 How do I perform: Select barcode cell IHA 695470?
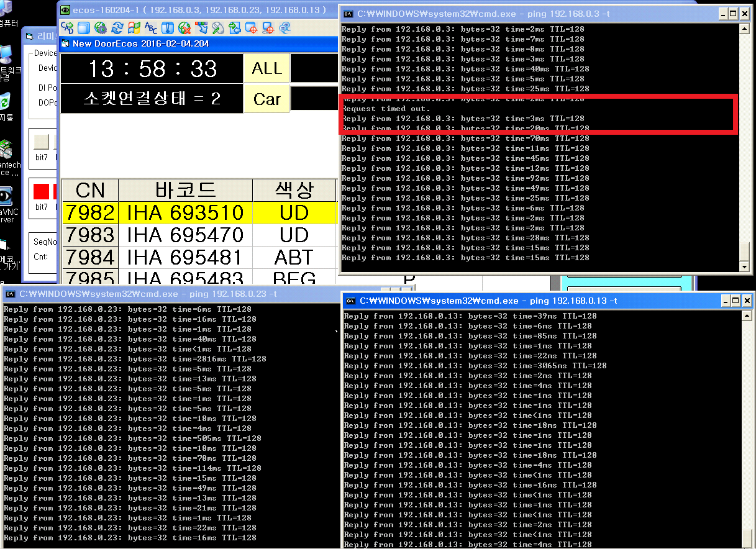click(185, 235)
